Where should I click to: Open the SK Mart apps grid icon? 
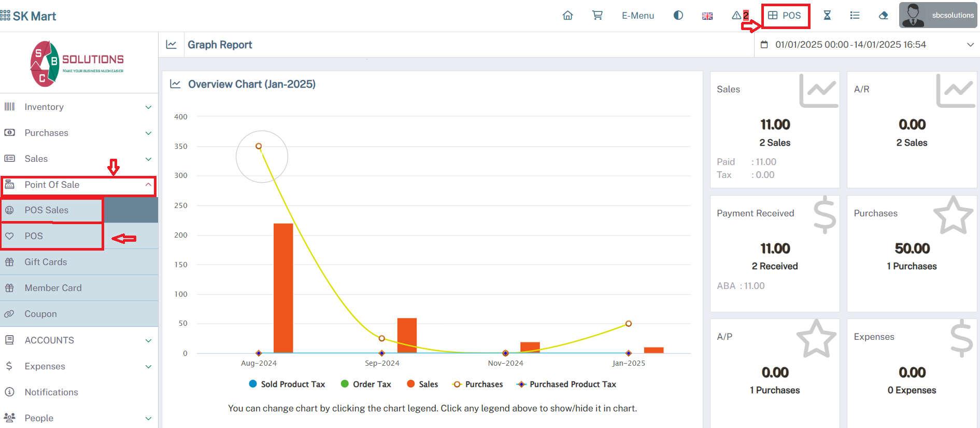click(6, 16)
